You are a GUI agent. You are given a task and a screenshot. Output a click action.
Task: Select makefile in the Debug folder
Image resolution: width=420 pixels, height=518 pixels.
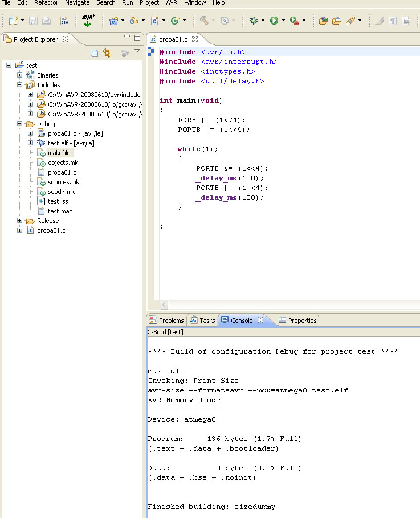(x=59, y=153)
